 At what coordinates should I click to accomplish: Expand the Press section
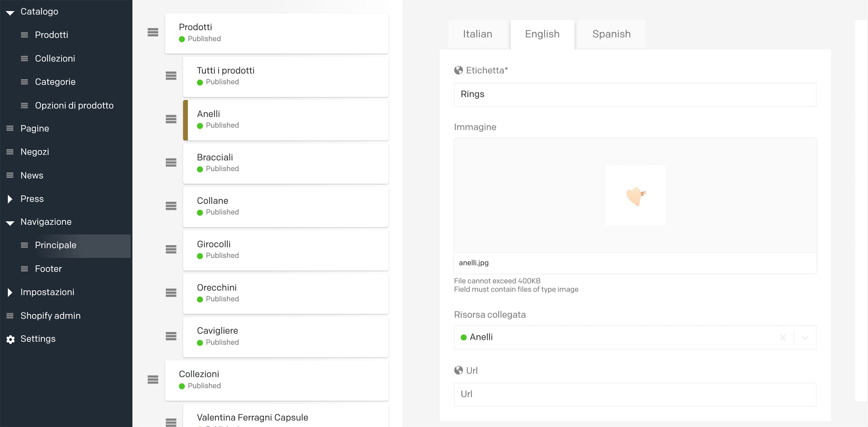click(10, 199)
